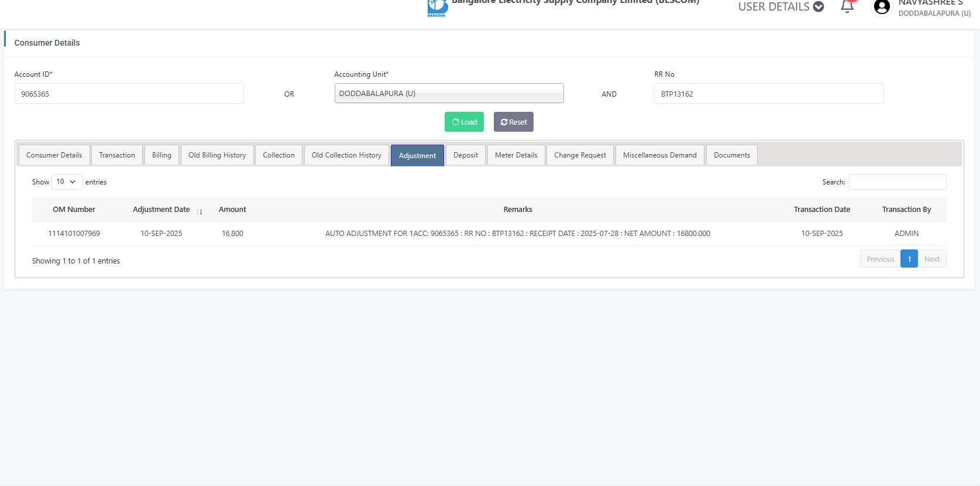This screenshot has height=486, width=980.
Task: Sort by the OM Number column header
Action: pyautogui.click(x=74, y=210)
